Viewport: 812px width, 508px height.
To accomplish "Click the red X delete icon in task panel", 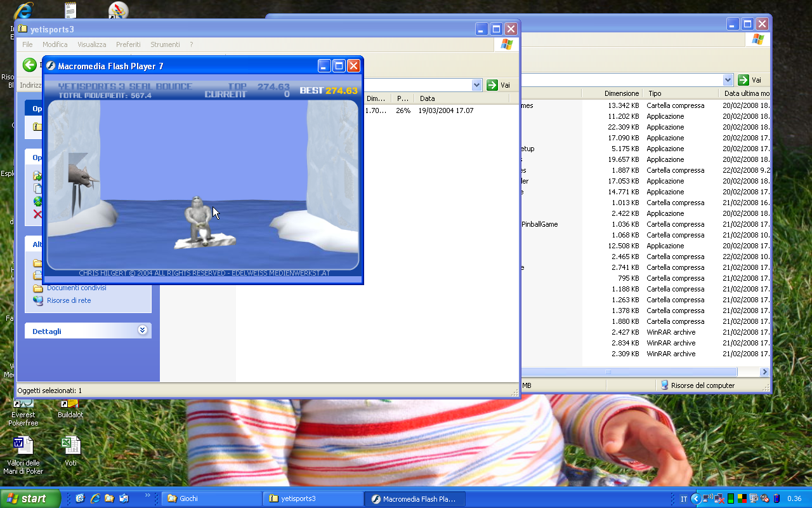I will click(37, 215).
